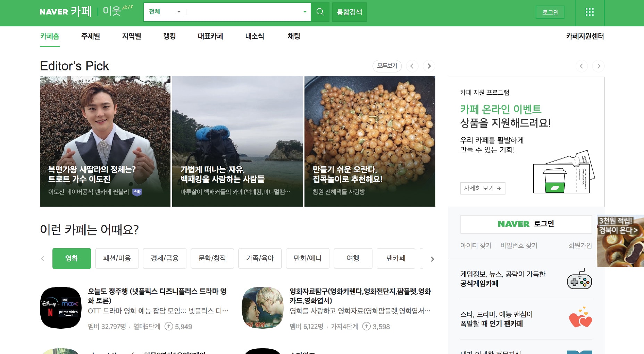The height and width of the screenshot is (354, 644).
Task: Click 자세히 보기 in event banner
Action: pyautogui.click(x=483, y=188)
